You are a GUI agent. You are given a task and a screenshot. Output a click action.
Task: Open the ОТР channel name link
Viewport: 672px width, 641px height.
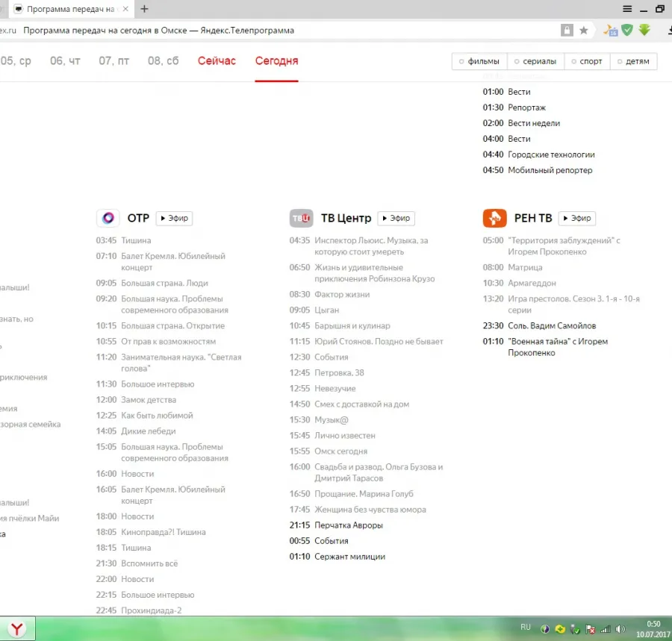[x=138, y=218]
